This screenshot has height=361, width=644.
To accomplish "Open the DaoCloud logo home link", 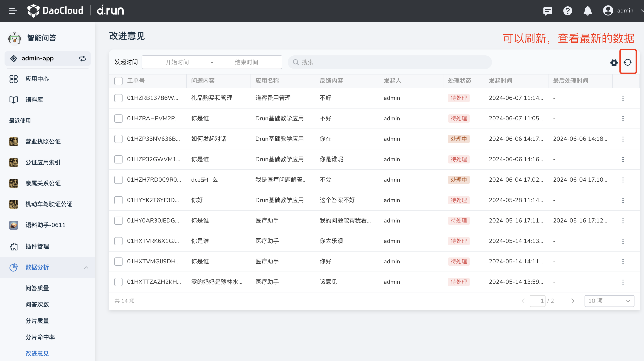I will (55, 10).
